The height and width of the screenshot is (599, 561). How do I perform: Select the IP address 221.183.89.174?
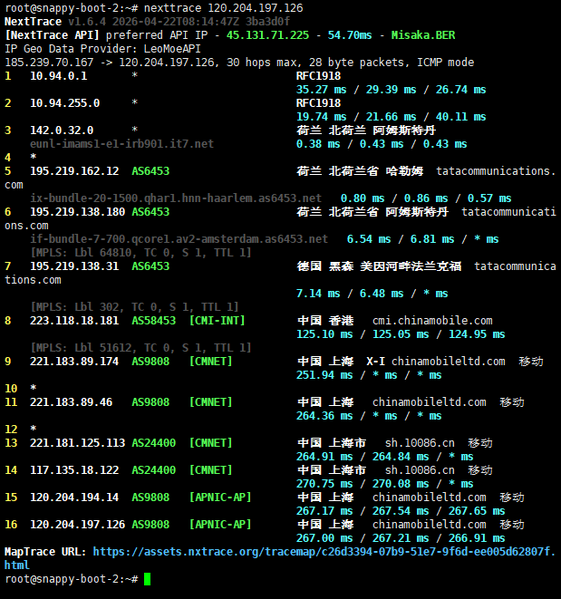[x=74, y=361]
